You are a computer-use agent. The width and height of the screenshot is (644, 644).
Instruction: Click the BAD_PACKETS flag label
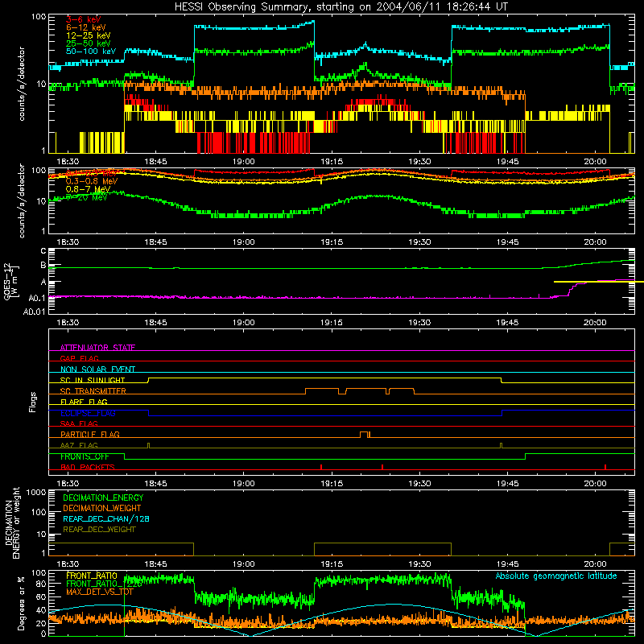(x=87, y=467)
